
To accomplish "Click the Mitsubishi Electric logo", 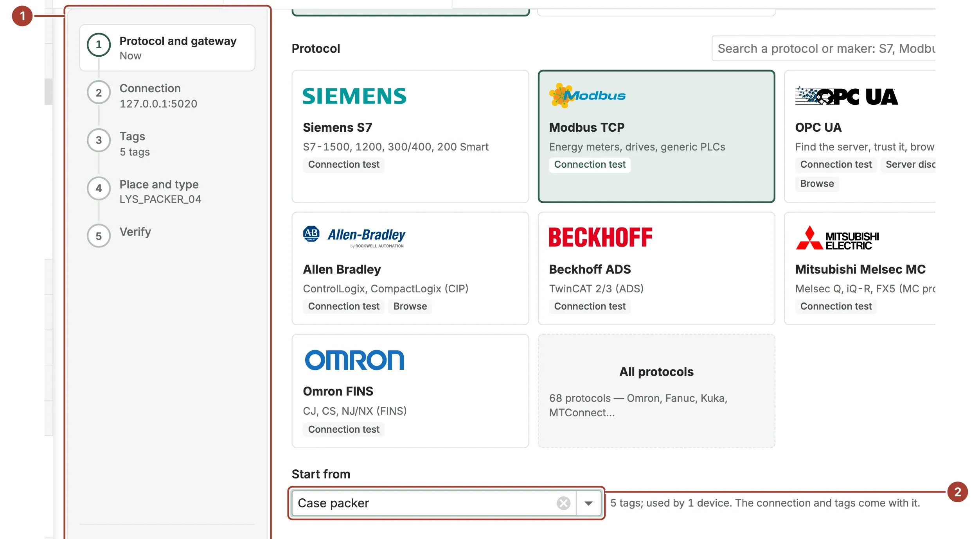I will (x=837, y=238).
